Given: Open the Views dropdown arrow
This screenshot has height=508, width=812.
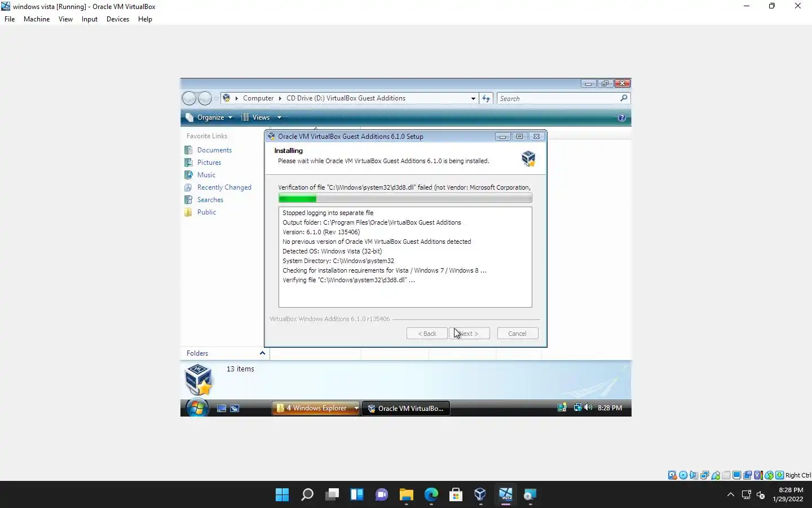Looking at the screenshot, I should [x=279, y=117].
